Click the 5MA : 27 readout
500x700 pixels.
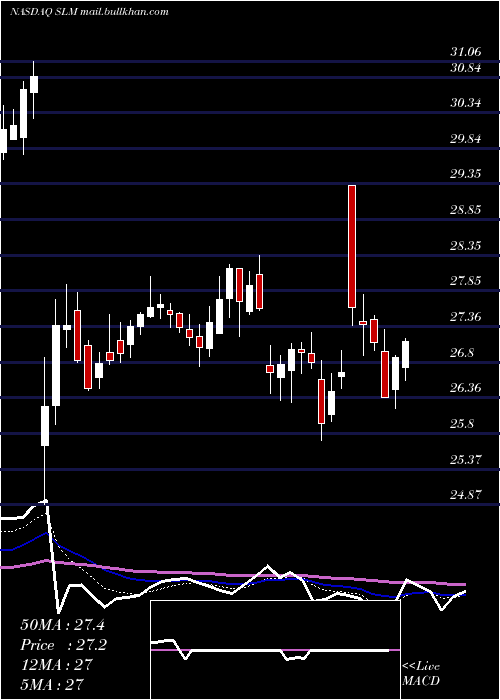tap(52, 684)
